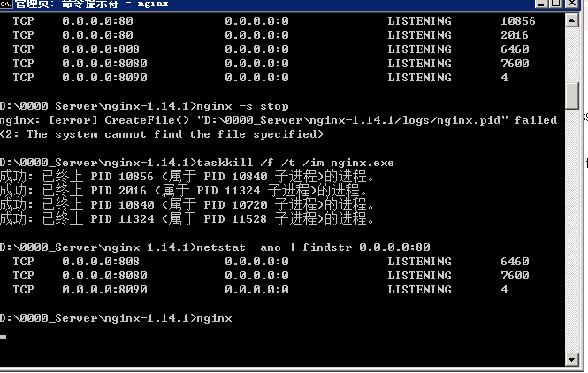Image resolution: width=588 pixels, height=373 pixels.
Task: Click the vertical scrollbar thumb
Action: pyautogui.click(x=571, y=95)
